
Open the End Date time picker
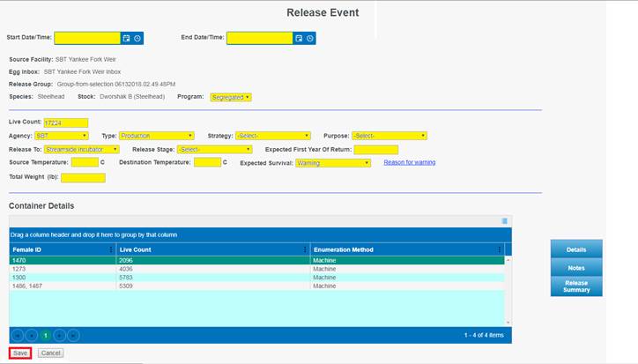click(310, 39)
